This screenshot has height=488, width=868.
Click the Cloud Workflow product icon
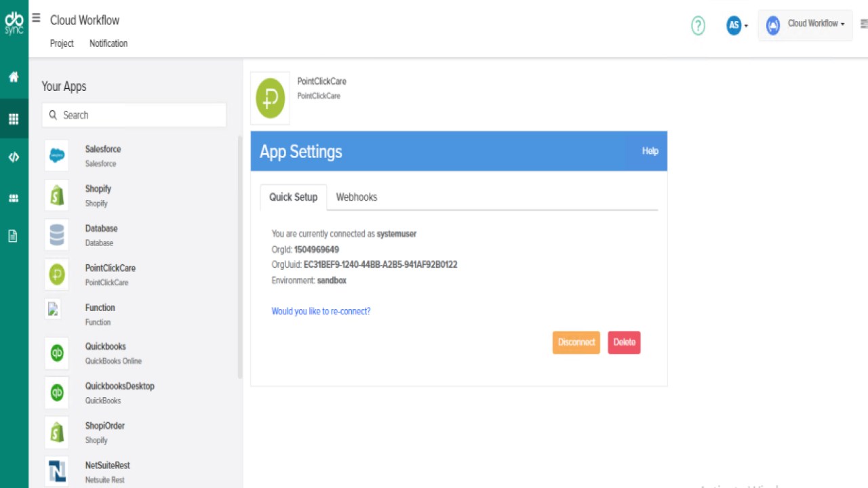tap(773, 26)
